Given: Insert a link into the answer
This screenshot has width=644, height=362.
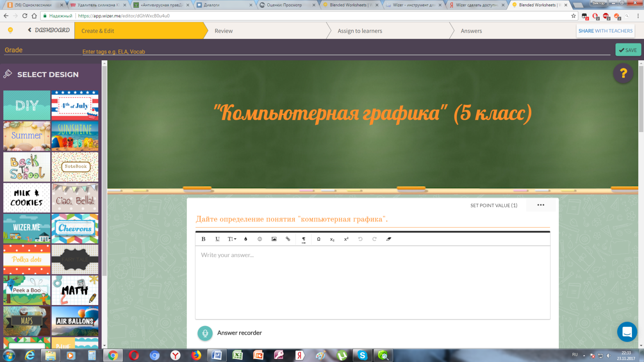Looking at the screenshot, I should tap(288, 239).
